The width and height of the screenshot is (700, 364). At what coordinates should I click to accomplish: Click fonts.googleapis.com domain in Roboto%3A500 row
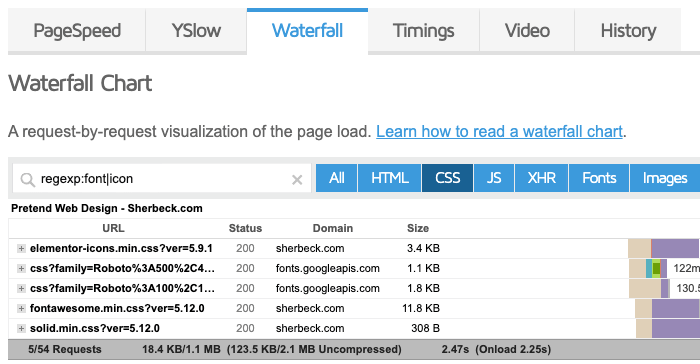(328, 268)
